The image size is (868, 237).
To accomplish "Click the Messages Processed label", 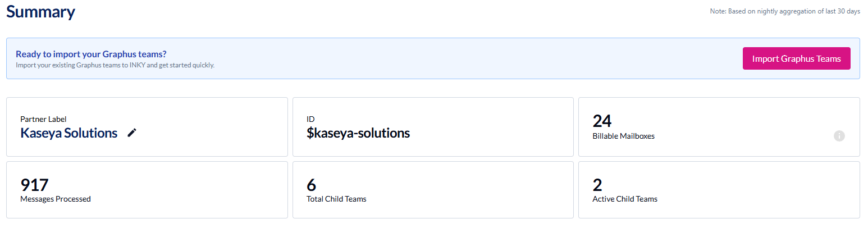I will pos(55,199).
